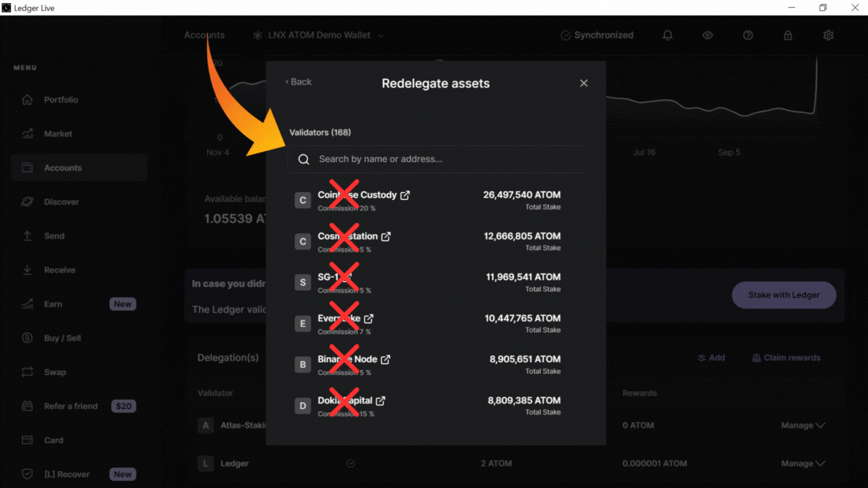The width and height of the screenshot is (868, 488).
Task: Expand Manage dropdown for Atlas-Staking delegation
Action: pyautogui.click(x=802, y=425)
